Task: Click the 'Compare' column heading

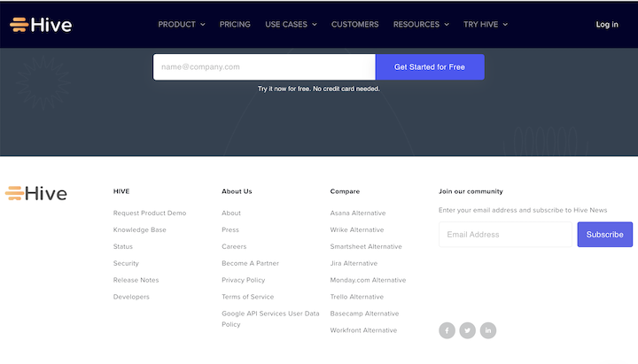Action: [x=345, y=191]
